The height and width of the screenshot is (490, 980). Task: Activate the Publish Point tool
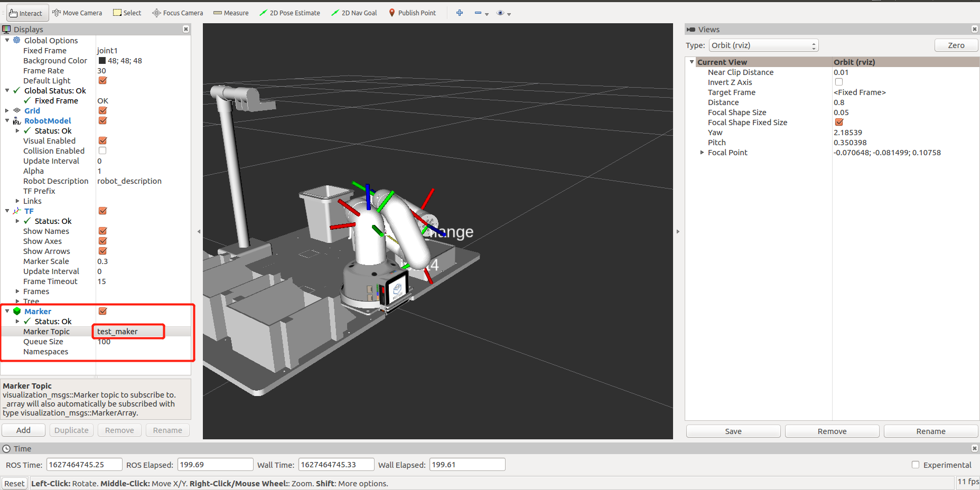[x=412, y=13]
